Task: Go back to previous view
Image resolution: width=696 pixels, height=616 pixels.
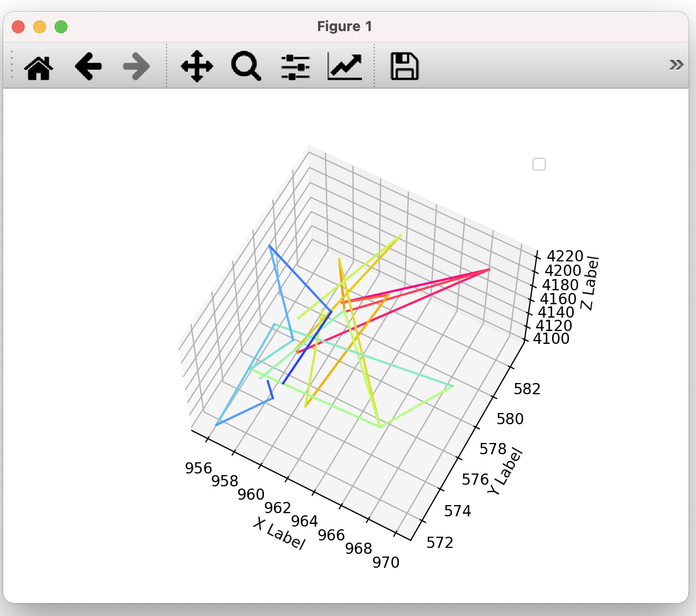Action: 88,66
